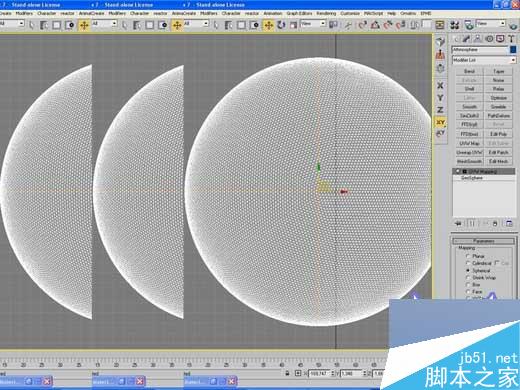520x390 pixels.
Task: Click the X coordinate spinner arrows
Action: click(333, 373)
